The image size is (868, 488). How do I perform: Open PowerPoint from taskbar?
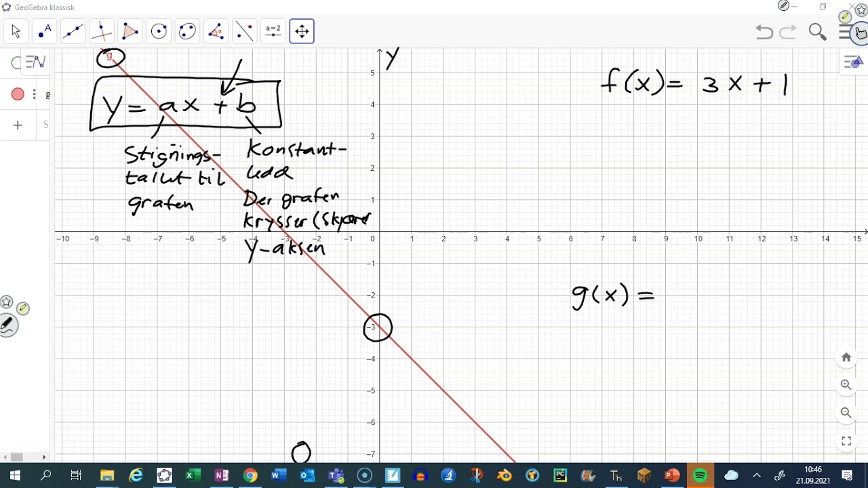click(672, 475)
